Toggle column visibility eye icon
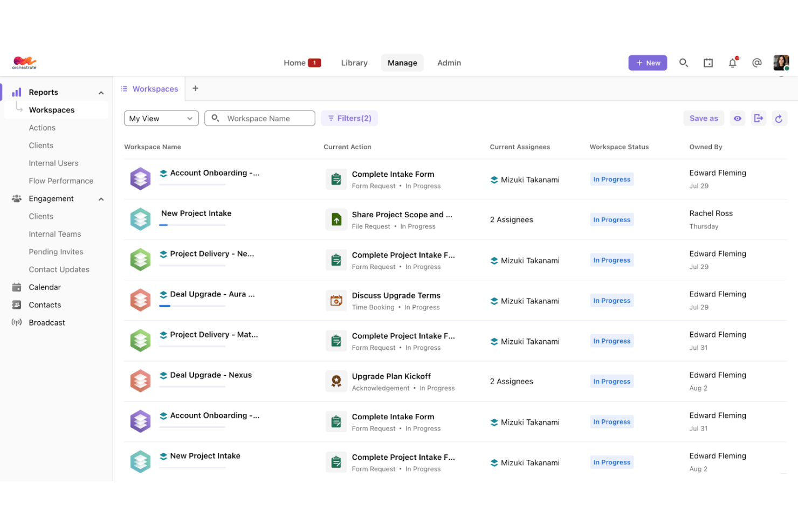Viewport: 798px width, 532px height. (738, 119)
